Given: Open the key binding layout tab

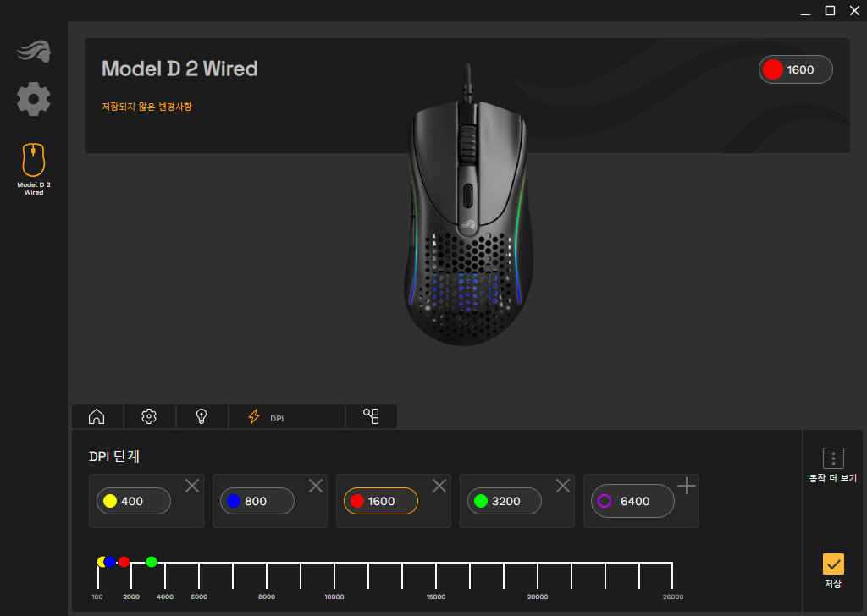Looking at the screenshot, I should click(x=371, y=416).
